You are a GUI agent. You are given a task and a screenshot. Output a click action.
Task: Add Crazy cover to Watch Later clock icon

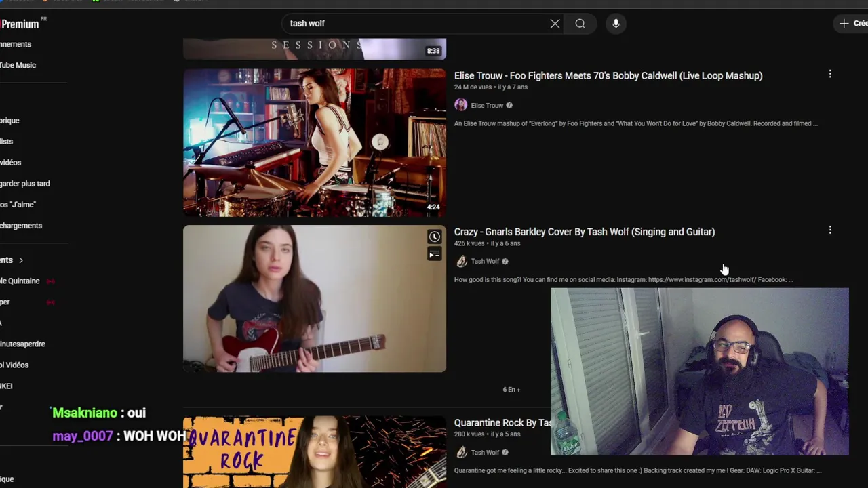point(434,237)
